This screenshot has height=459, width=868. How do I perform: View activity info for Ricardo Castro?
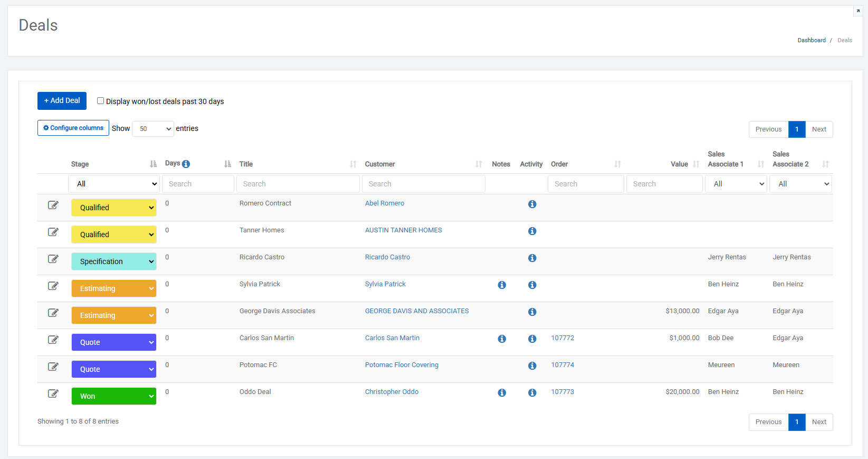pos(532,258)
